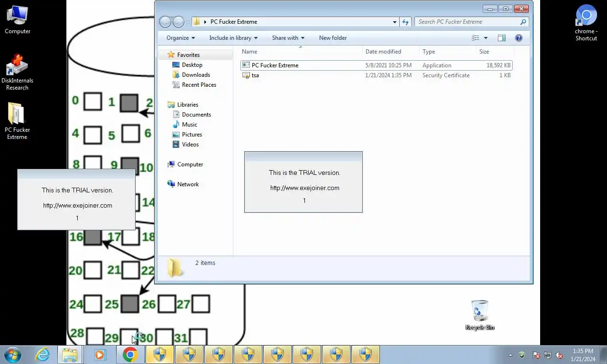Screen dimensions: 607x364
Task: Sort by the Size column header
Action: pos(495,52)
